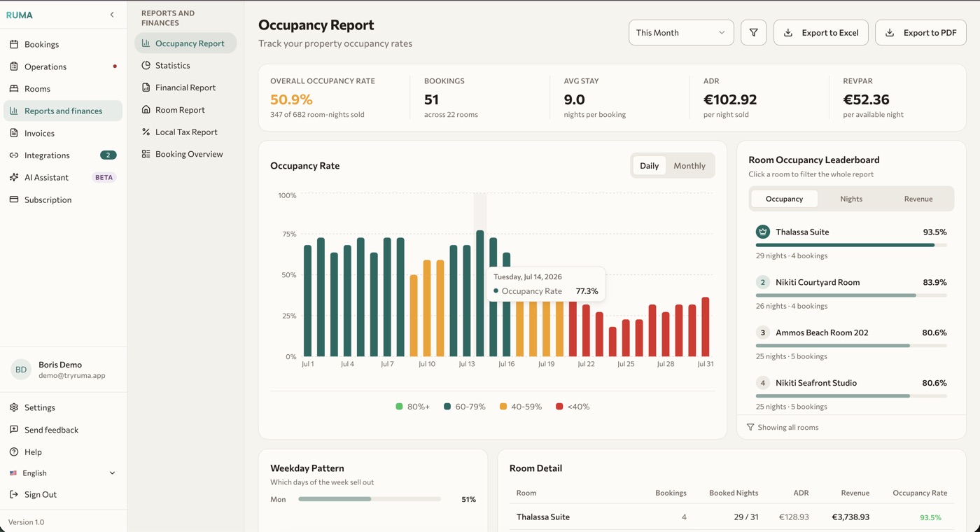The height and width of the screenshot is (532, 980).
Task: Click the Operations clipboard icon
Action: point(14,66)
